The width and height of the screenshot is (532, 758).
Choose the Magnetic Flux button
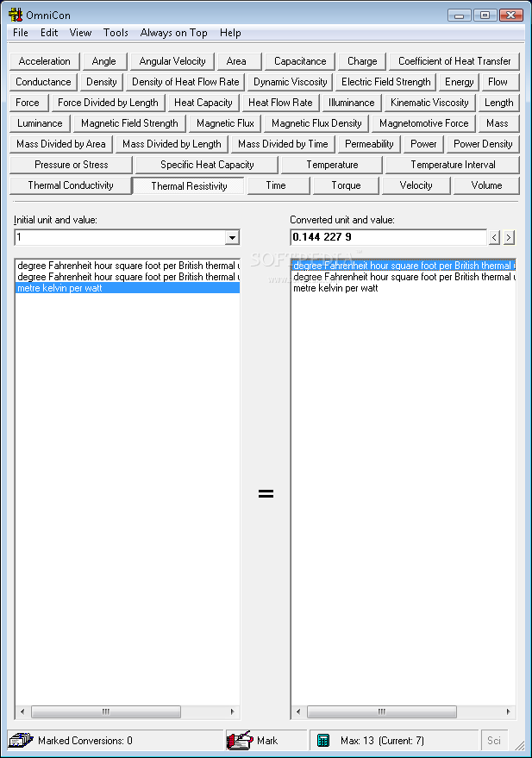click(225, 124)
